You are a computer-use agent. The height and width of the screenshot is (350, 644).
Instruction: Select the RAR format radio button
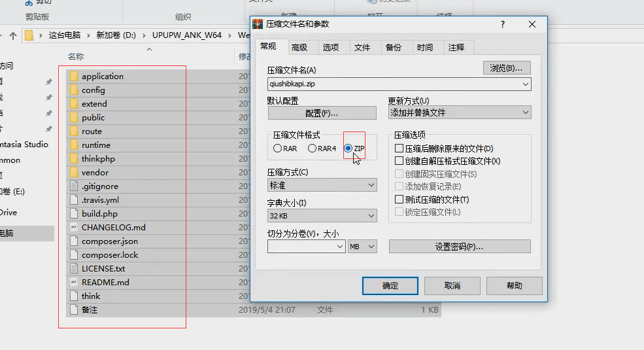[x=278, y=149]
